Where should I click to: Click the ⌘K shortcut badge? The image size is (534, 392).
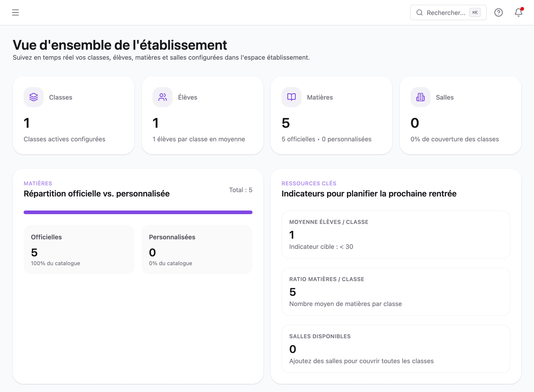pos(475,12)
